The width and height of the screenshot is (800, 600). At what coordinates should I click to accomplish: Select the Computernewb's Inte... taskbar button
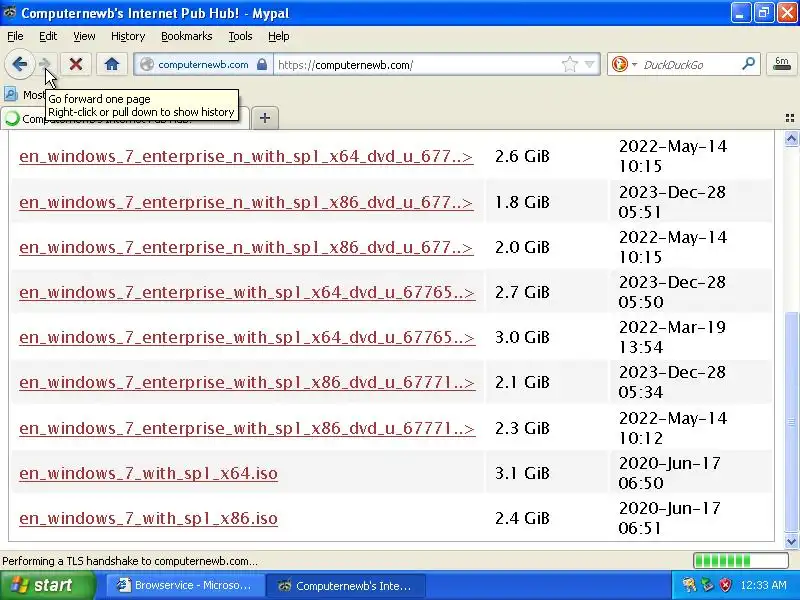pyautogui.click(x=346, y=585)
